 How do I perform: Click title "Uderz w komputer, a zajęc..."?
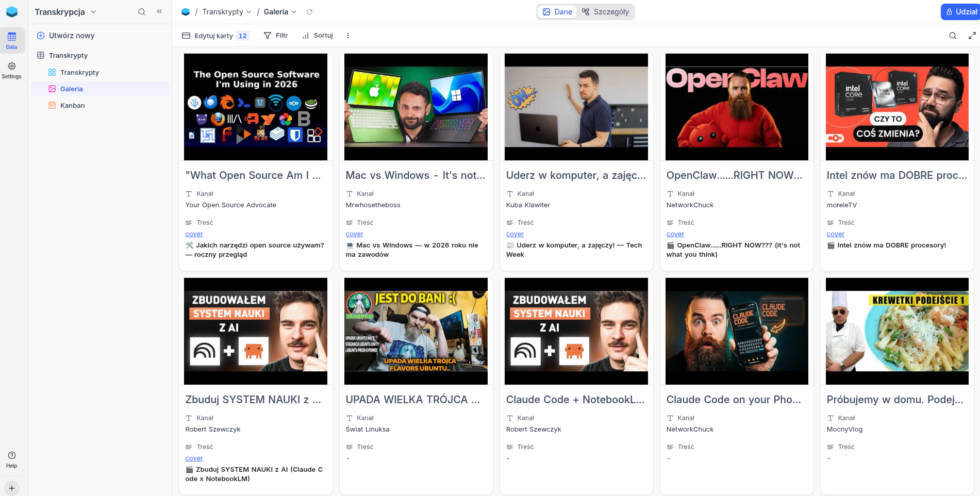576,175
